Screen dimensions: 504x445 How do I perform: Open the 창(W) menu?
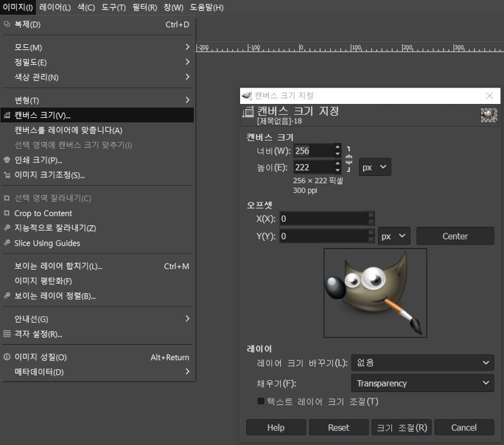pos(173,7)
